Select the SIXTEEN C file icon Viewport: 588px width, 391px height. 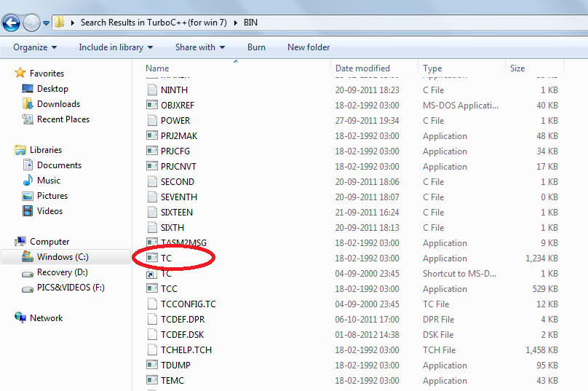[x=152, y=212]
